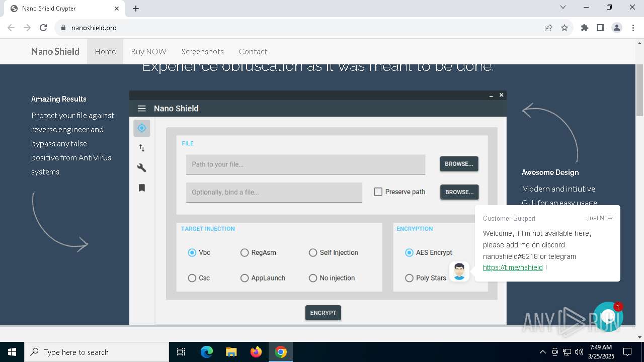Screen dimensions: 644x362
Task: Click the Windows taskbar search box
Action: coord(97,352)
